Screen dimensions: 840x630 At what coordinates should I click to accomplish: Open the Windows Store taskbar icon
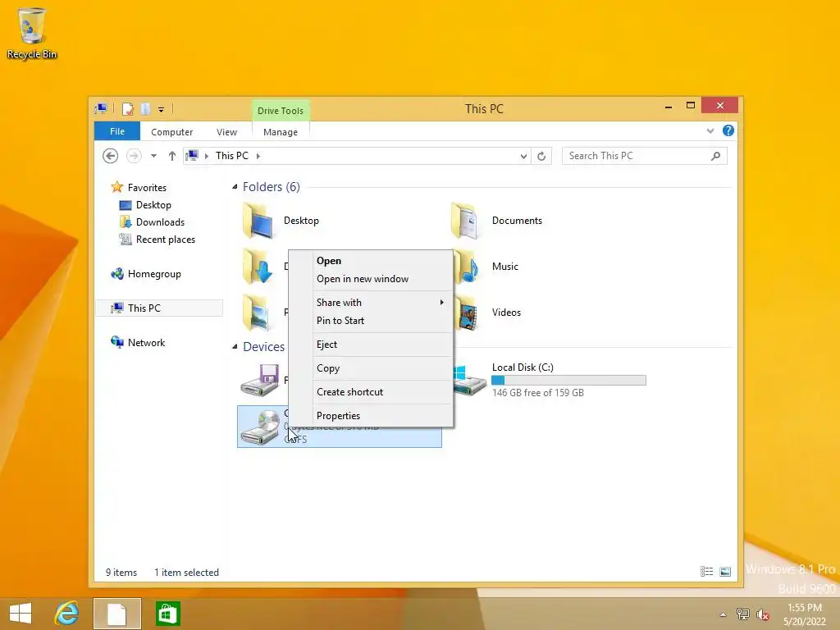click(x=167, y=614)
